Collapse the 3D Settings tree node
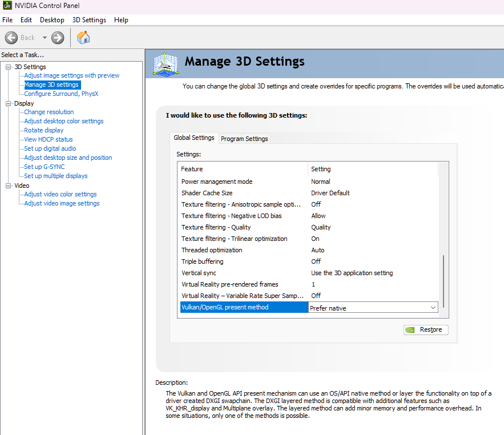This screenshot has height=435, width=504. (9, 67)
